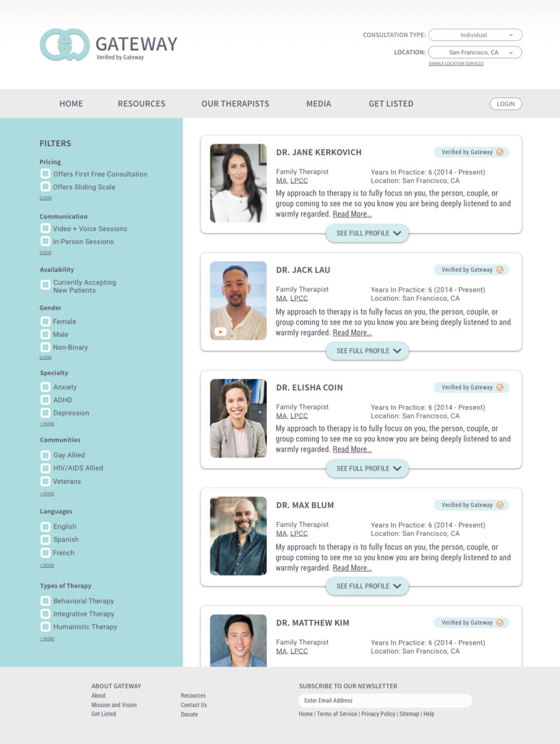This screenshot has width=560, height=744.
Task: Expand Dr. Jane Kerkovich's full profile
Action: [367, 233]
